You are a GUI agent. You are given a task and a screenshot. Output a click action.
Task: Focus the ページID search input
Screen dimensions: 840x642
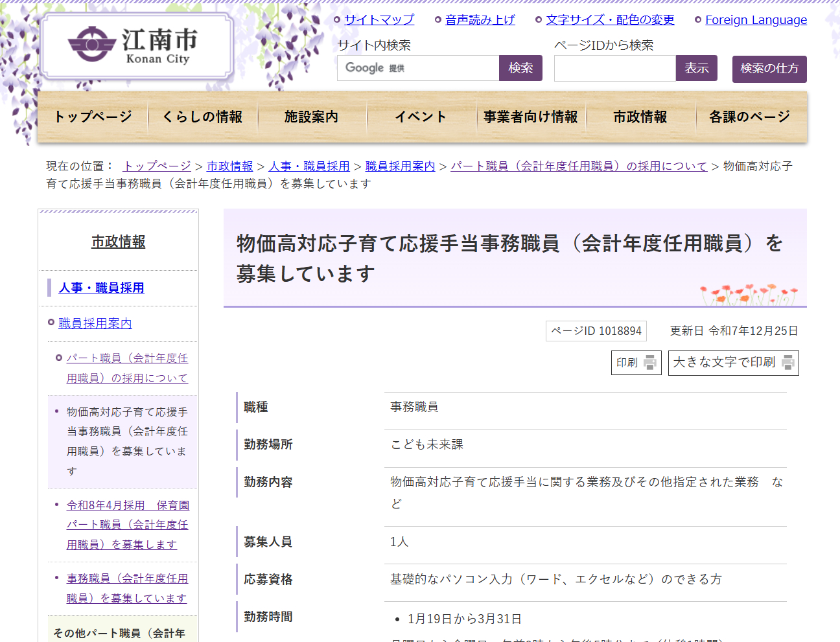(614, 68)
